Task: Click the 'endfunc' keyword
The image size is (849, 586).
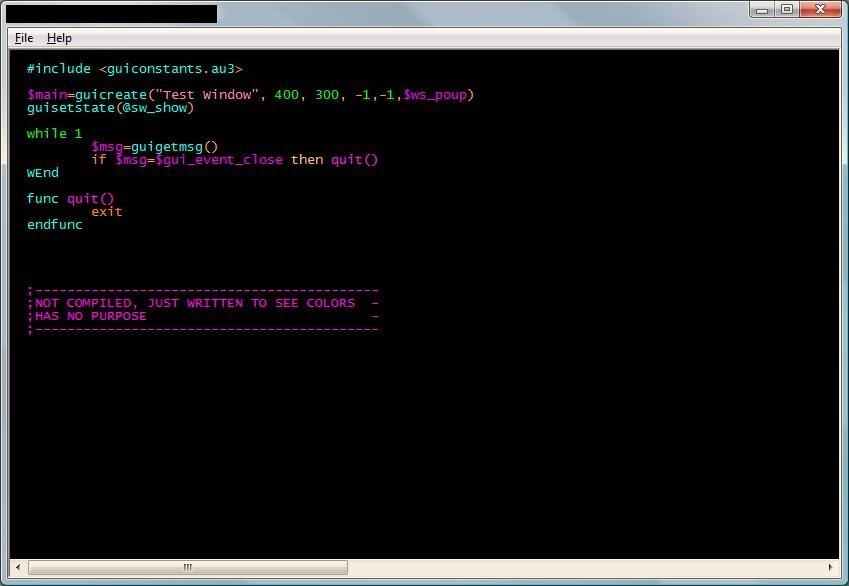Action: [x=55, y=225]
